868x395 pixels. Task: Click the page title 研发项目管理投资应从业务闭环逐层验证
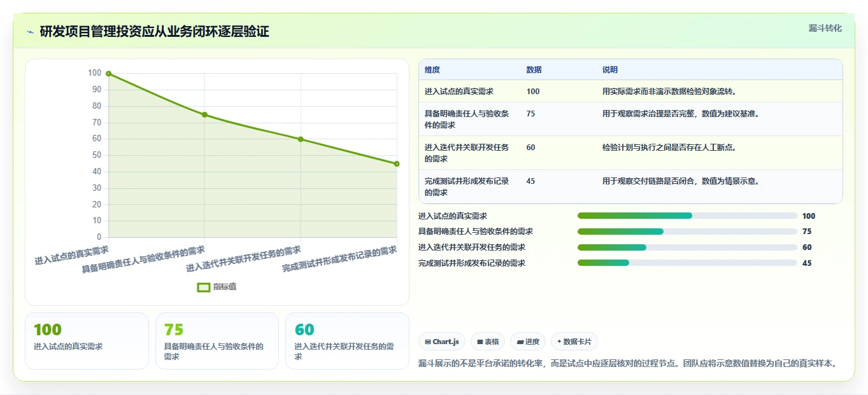click(x=154, y=32)
